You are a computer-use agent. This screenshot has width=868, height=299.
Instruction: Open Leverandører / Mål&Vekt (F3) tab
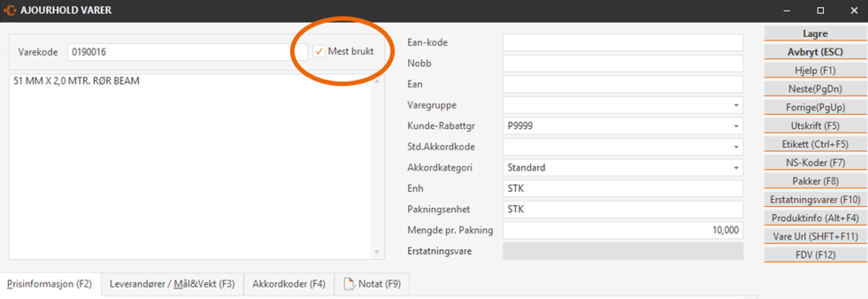(x=172, y=284)
